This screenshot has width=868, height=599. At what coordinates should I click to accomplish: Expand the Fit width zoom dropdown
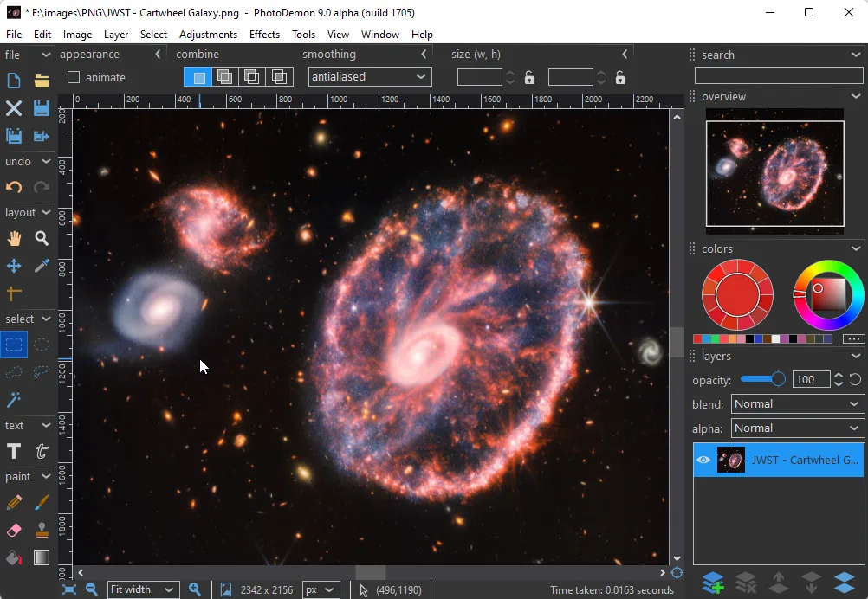coord(143,589)
